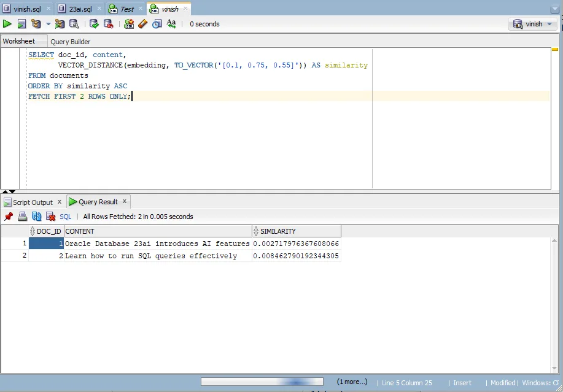Image resolution: width=563 pixels, height=392 pixels.
Task: Close the vinish.sql tab
Action: coord(49,8)
